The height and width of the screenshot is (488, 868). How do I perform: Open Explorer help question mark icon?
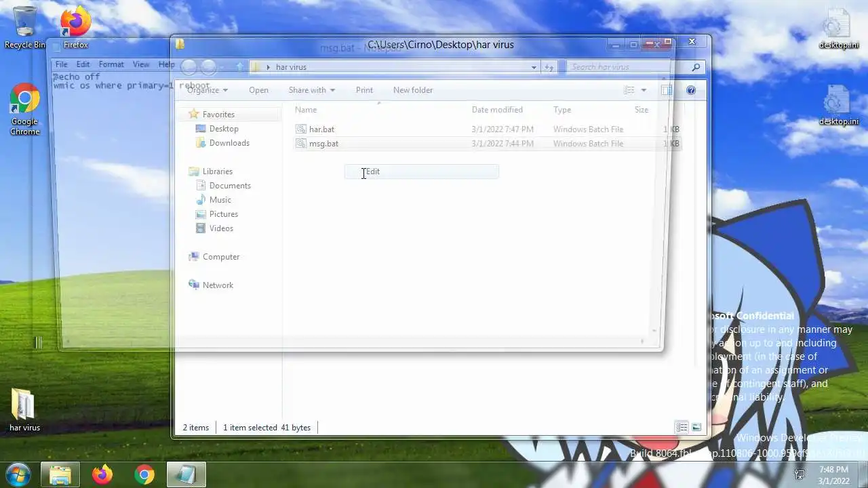[691, 90]
